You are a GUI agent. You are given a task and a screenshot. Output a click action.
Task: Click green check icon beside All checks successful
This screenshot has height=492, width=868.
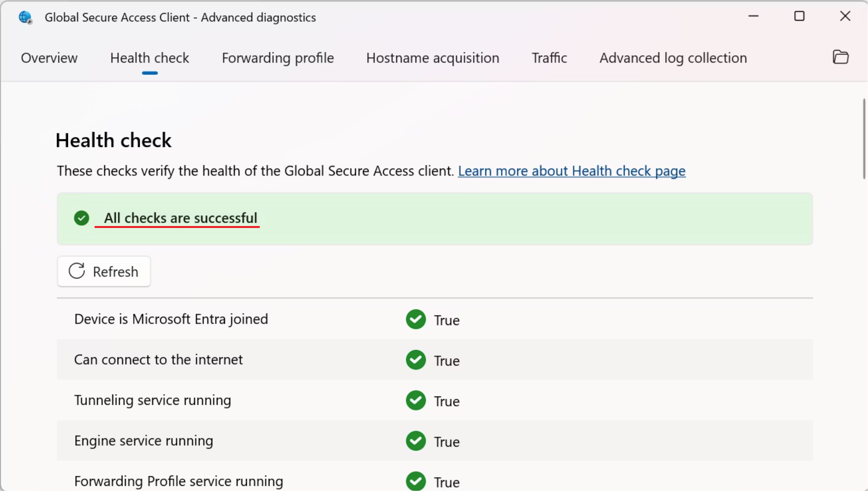click(x=81, y=218)
